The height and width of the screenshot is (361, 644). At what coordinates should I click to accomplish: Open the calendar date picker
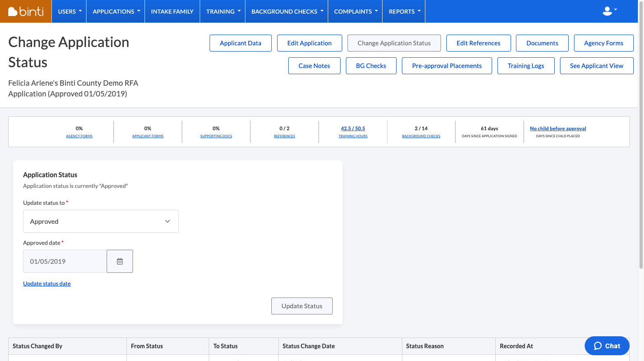click(120, 261)
